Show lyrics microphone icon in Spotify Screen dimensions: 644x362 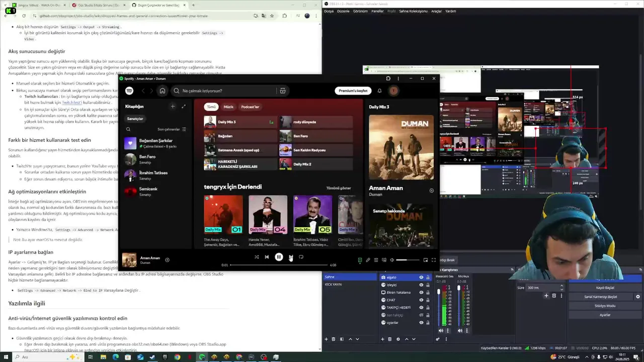(368, 260)
